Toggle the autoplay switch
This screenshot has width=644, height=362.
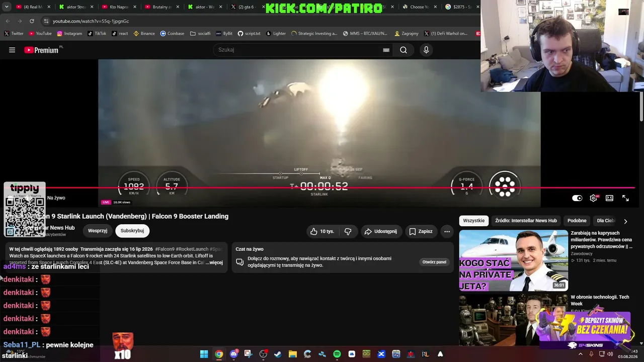(x=577, y=198)
